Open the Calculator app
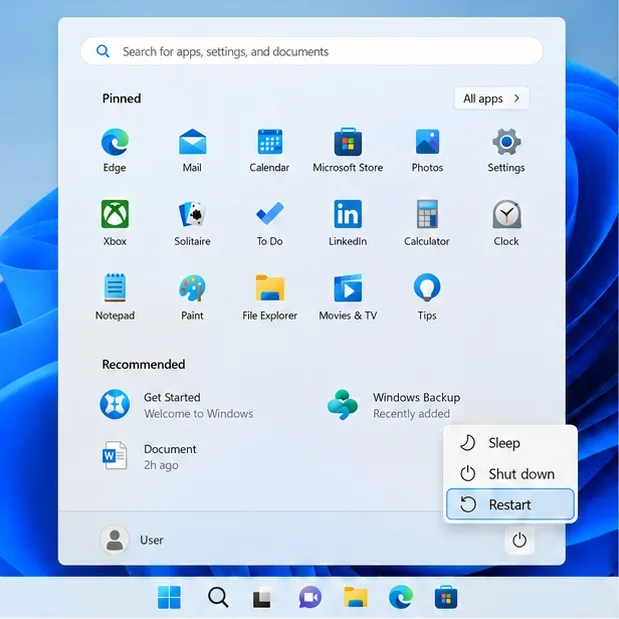Screen dimensions: 619x619 427,223
